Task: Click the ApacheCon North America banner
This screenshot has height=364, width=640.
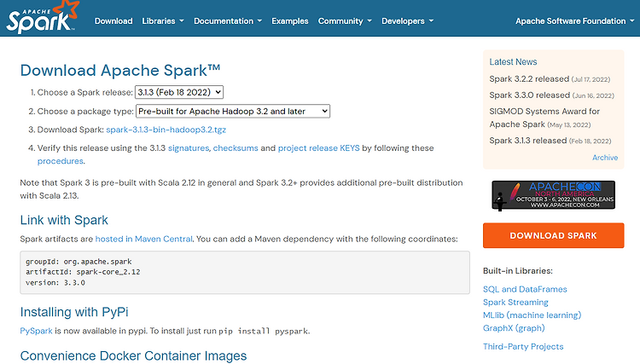Action: [553, 195]
